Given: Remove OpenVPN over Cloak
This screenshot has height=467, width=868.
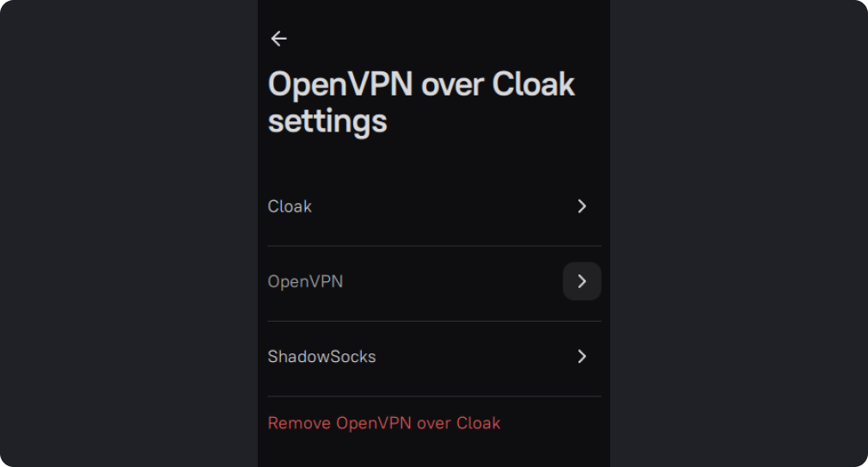Looking at the screenshot, I should point(384,423).
